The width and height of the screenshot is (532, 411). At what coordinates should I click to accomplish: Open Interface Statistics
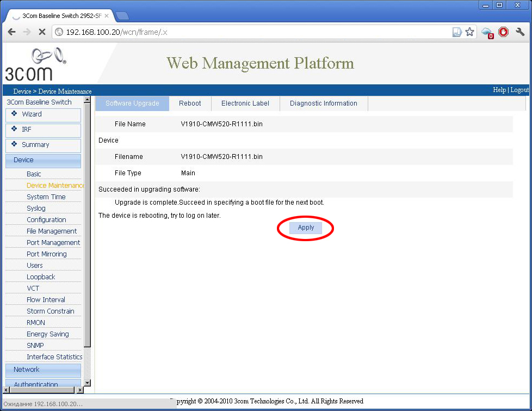pyautogui.click(x=54, y=357)
